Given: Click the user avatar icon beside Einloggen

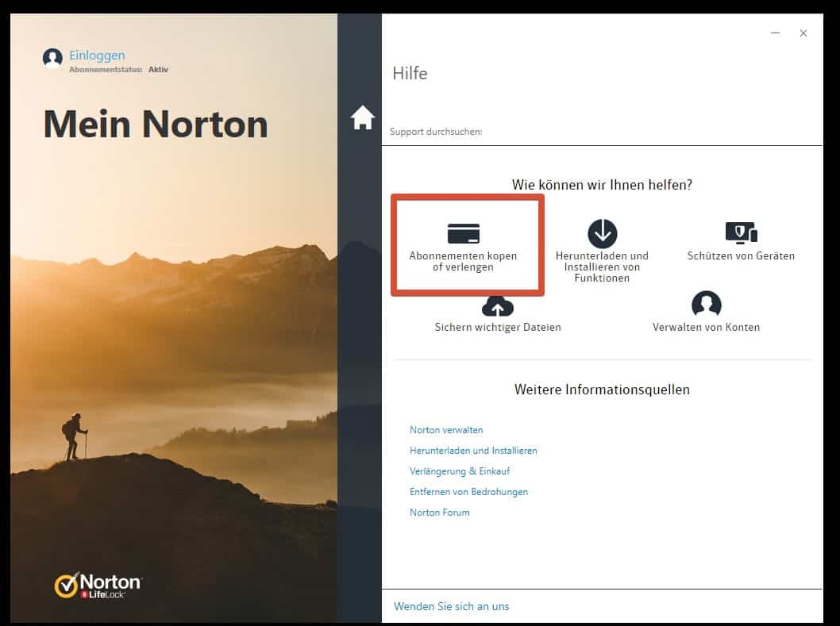Looking at the screenshot, I should (x=52, y=58).
